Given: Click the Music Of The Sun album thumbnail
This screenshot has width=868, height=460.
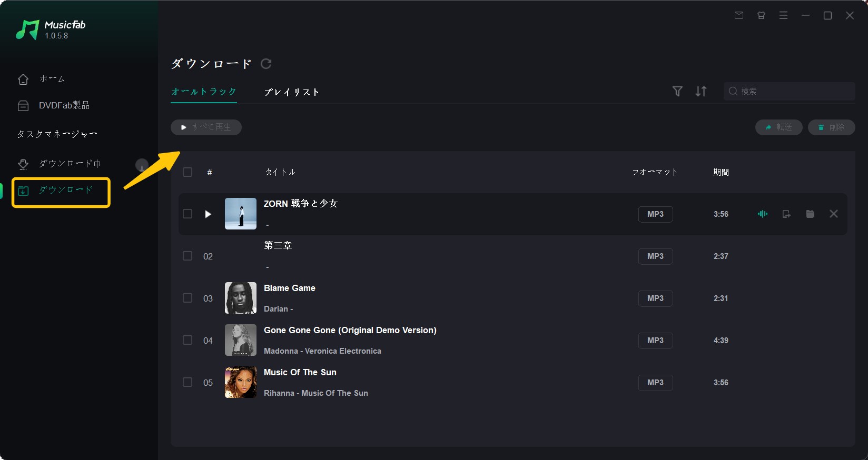Looking at the screenshot, I should (241, 382).
